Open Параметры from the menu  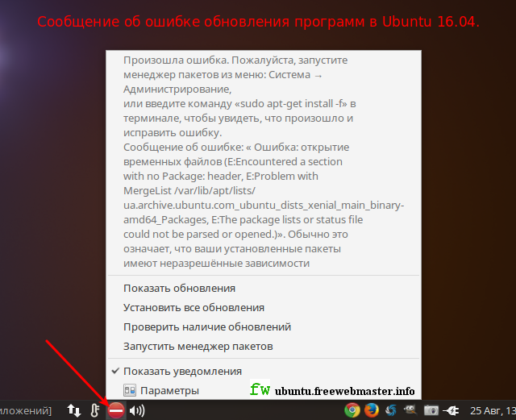pos(264,390)
